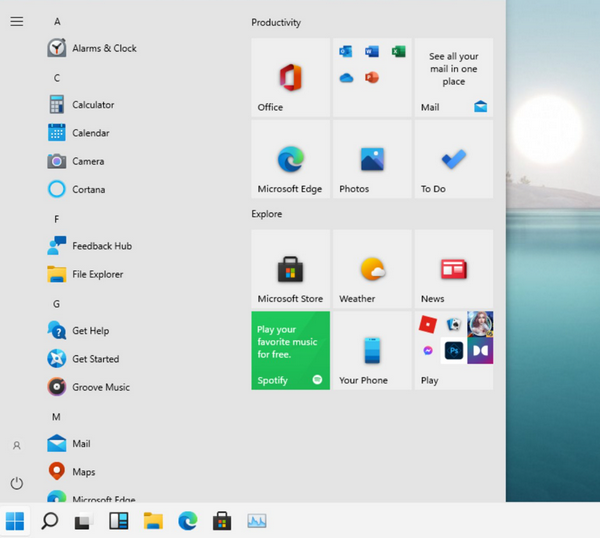Open Word in the Office folder tile

pyautogui.click(x=372, y=51)
